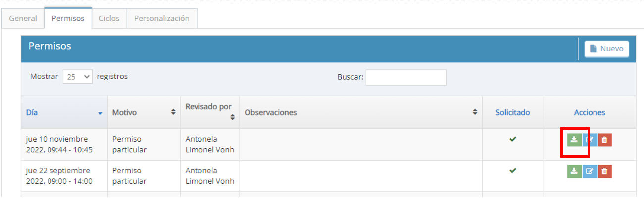
Task: Sort by the Revisado por column
Action: tap(210, 112)
